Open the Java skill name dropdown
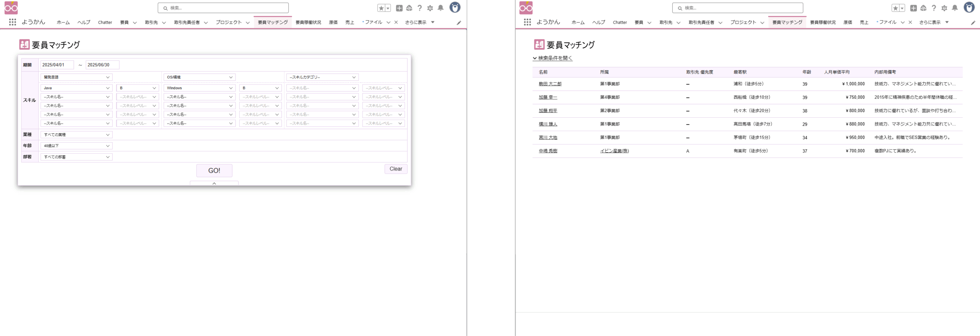 (x=76, y=88)
